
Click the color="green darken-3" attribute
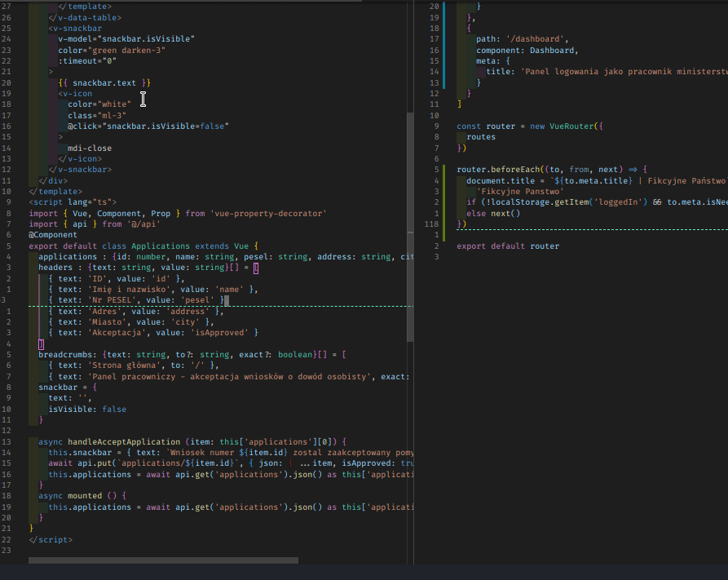[112, 51]
